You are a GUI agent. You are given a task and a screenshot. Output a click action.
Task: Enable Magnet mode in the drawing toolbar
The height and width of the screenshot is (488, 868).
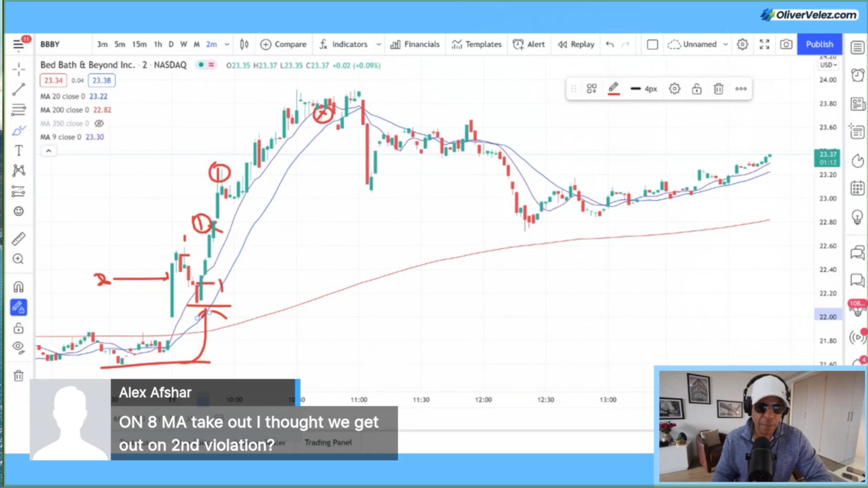pos(18,287)
